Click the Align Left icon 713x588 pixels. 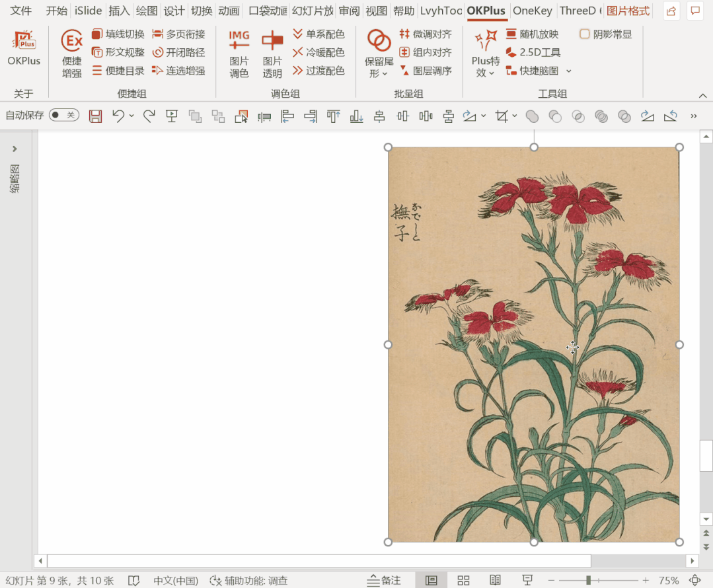(287, 116)
